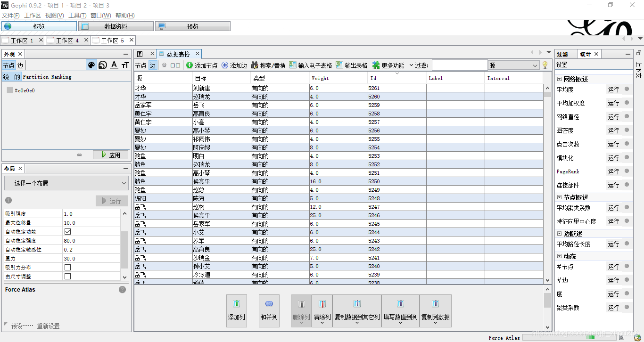Select table cell 侯亮平 in row 5250
Viewport: 644px width, 342px height.
[x=222, y=181]
